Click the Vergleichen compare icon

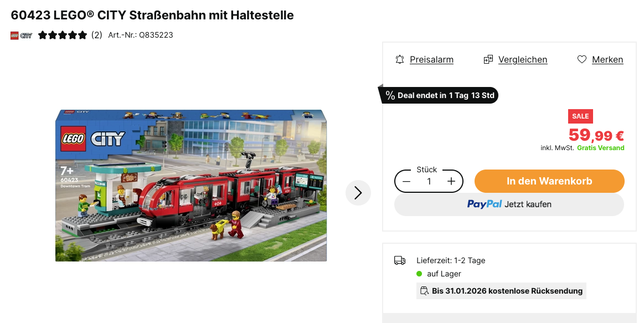pos(488,60)
